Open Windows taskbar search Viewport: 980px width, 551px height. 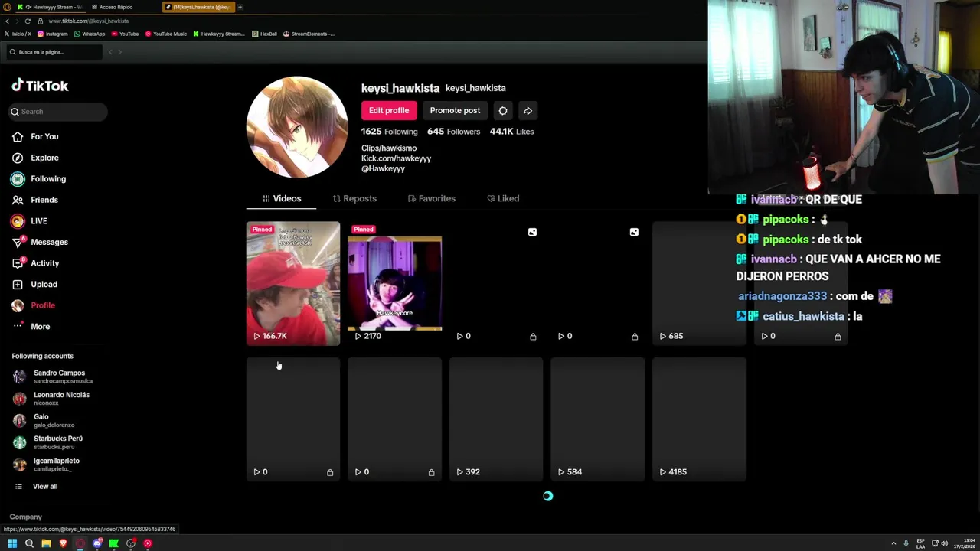pyautogui.click(x=29, y=543)
